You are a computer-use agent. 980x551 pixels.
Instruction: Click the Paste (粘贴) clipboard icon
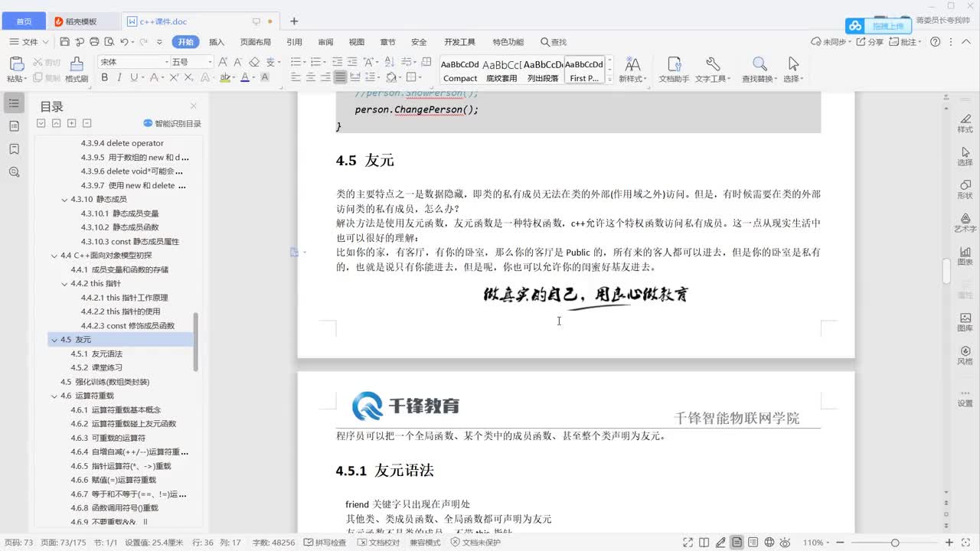[15, 64]
